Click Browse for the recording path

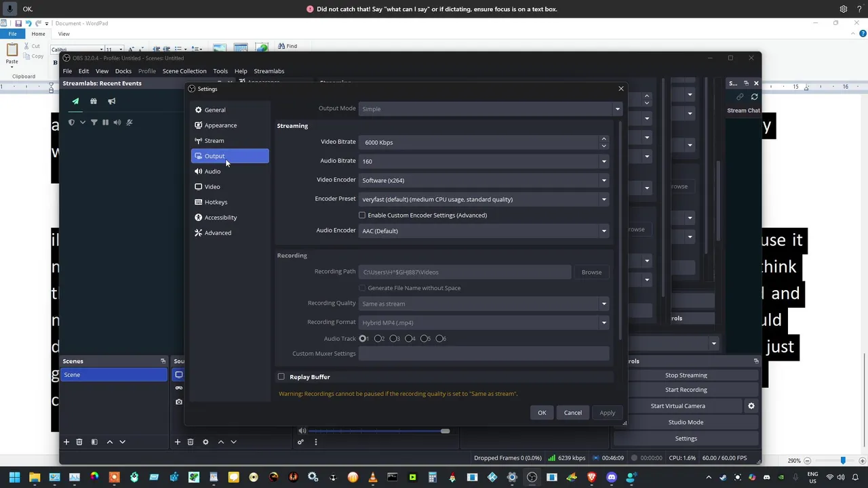pos(591,272)
